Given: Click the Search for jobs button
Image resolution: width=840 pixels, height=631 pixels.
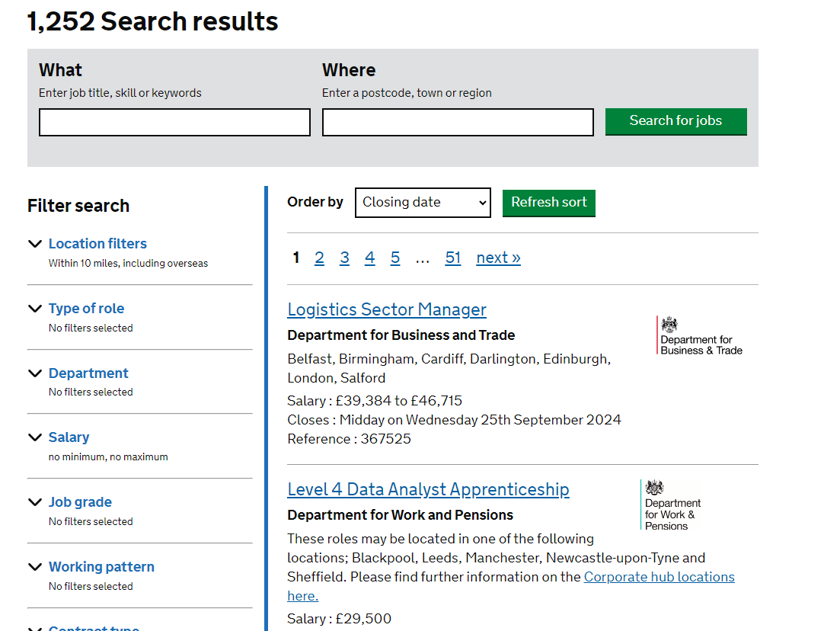Looking at the screenshot, I should point(676,122).
